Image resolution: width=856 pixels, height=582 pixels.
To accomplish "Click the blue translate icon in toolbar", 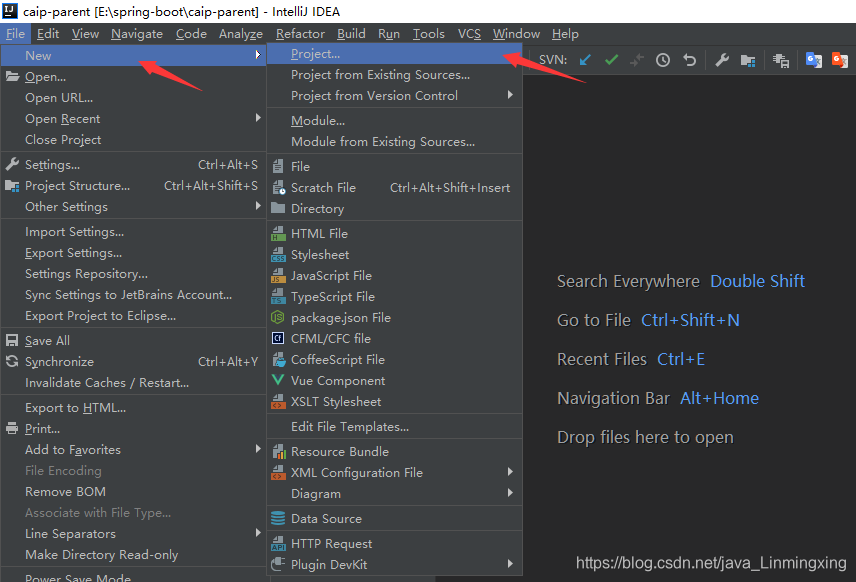I will pyautogui.click(x=813, y=60).
